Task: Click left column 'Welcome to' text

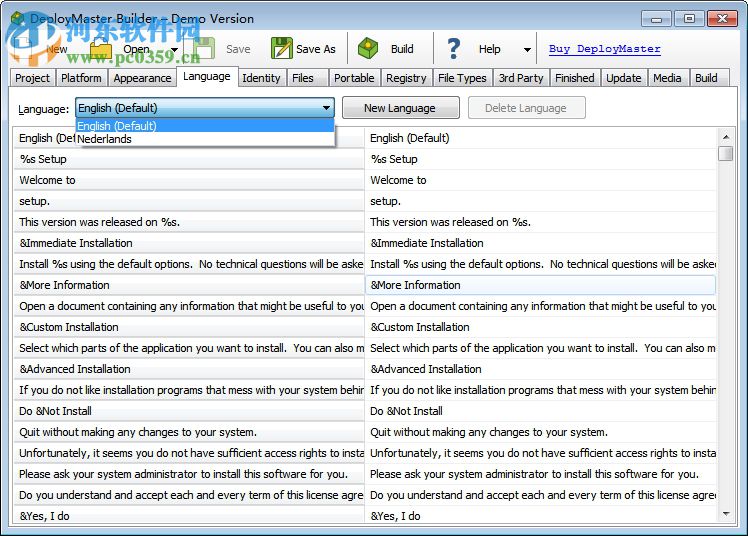Action: point(47,180)
